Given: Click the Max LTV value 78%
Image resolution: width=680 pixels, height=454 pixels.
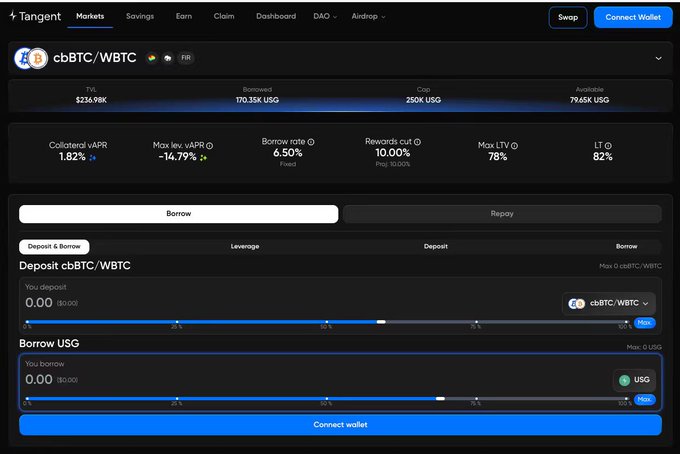Looking at the screenshot, I should point(497,157).
